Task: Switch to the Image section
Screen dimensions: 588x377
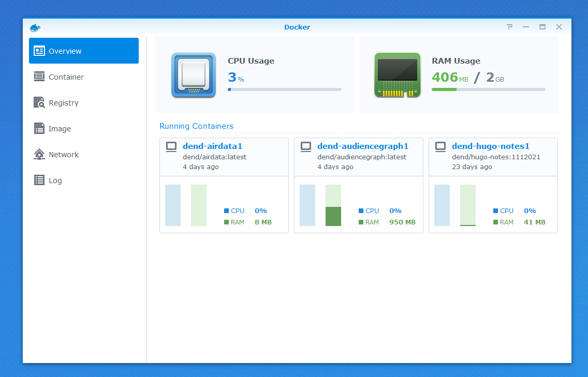Action: click(84, 128)
